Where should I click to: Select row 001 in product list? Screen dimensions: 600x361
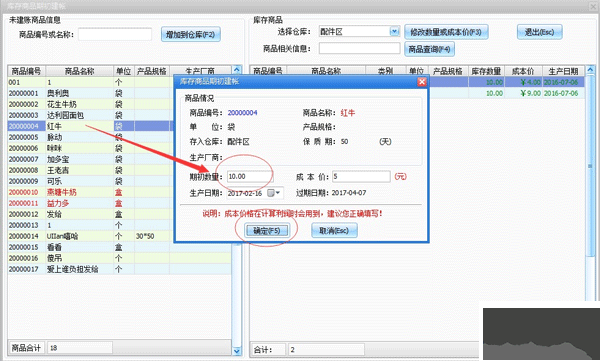click(119, 82)
